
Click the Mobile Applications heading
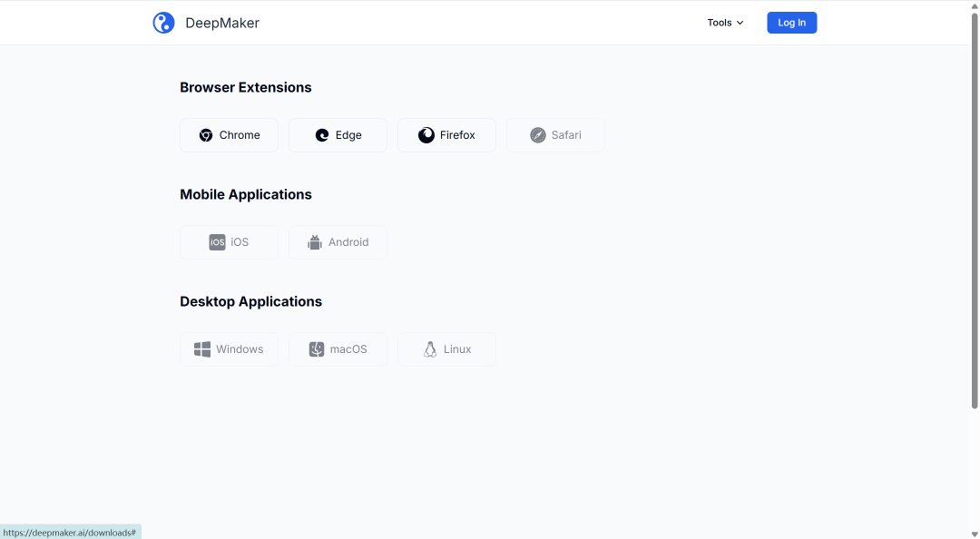pyautogui.click(x=246, y=194)
